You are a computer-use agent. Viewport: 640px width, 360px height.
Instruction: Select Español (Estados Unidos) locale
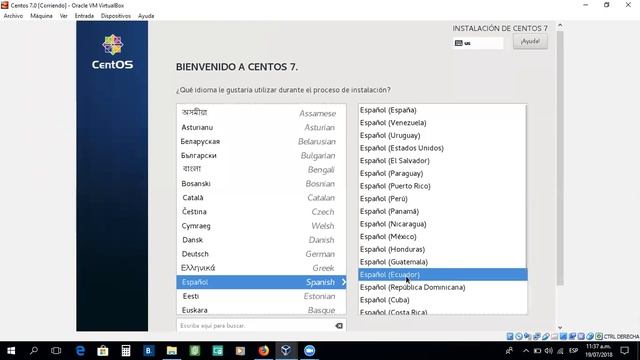pos(442,148)
